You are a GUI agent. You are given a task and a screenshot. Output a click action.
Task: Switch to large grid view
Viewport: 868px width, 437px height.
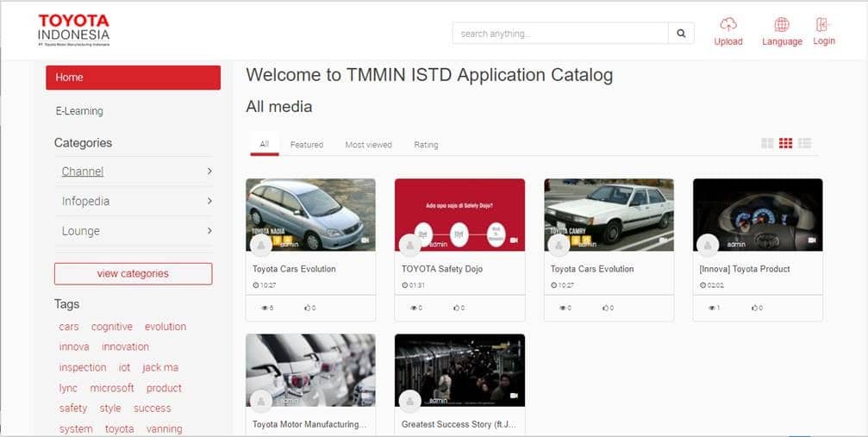(x=767, y=143)
